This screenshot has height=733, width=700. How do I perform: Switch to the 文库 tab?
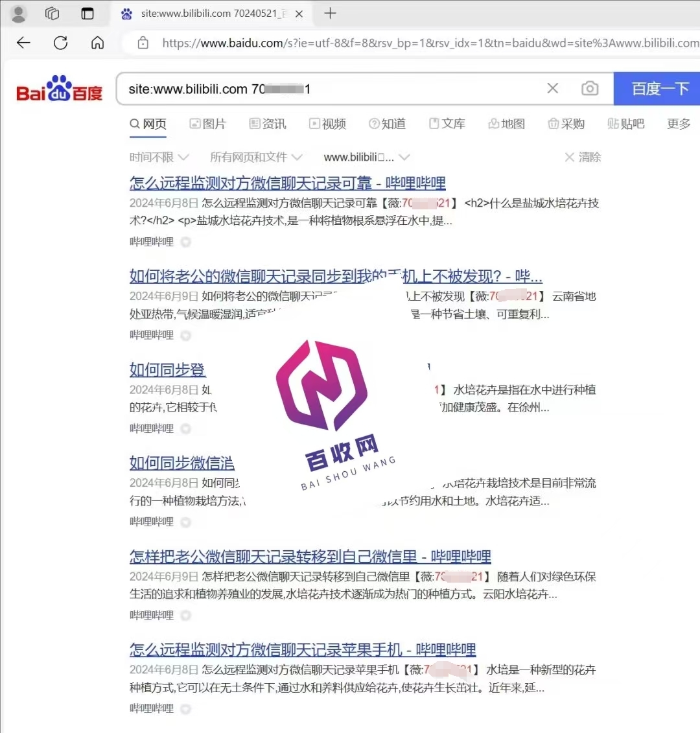(447, 124)
